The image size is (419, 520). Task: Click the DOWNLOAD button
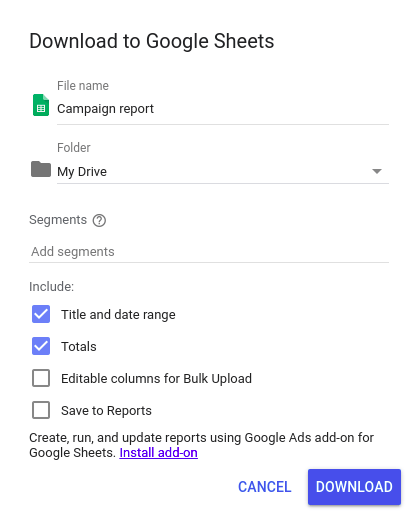354,487
